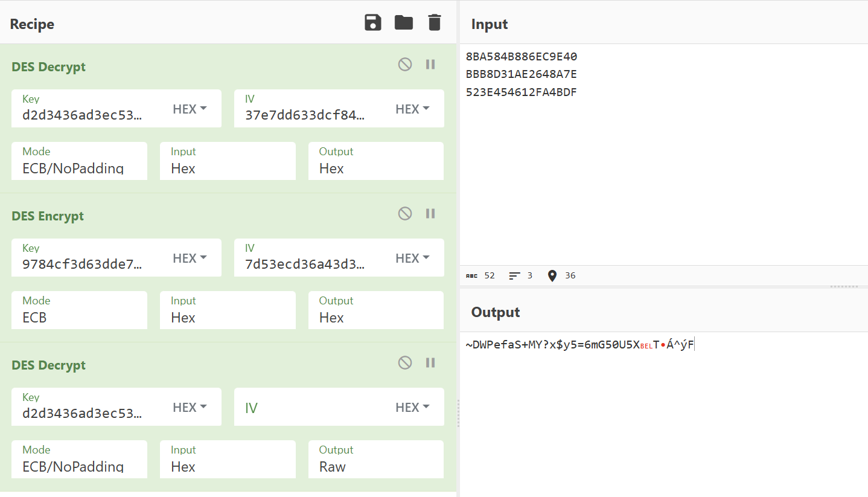This screenshot has height=497, width=868.
Task: Open IV HEX format dropdown in last DES Decrypt
Action: pyautogui.click(x=412, y=408)
